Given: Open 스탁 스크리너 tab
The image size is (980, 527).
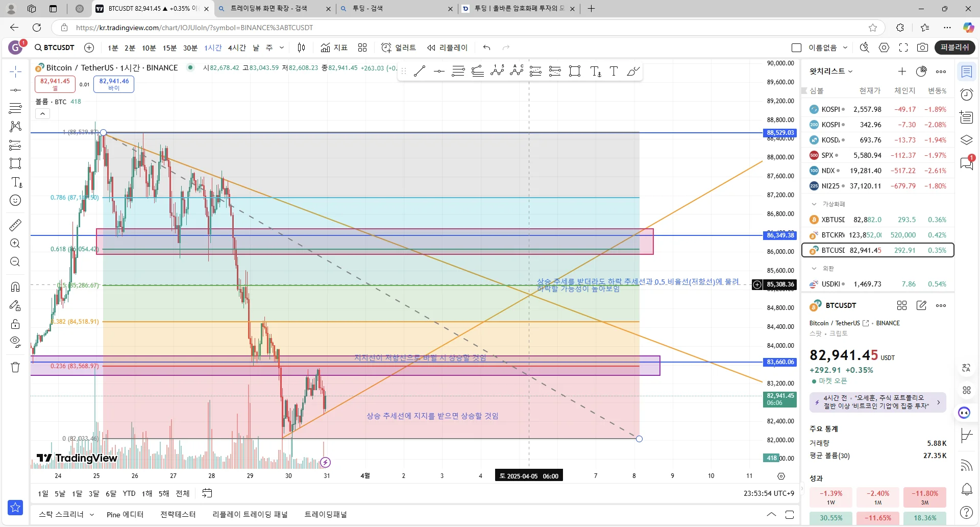Looking at the screenshot, I should 66,514.
